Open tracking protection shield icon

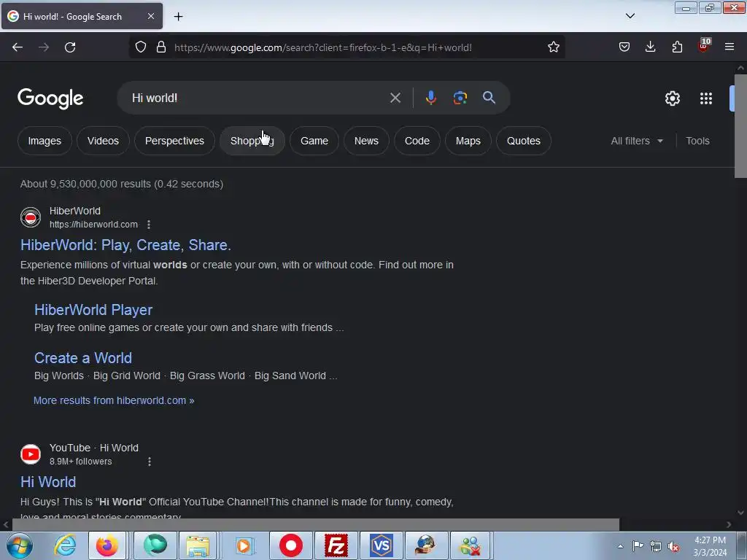[x=141, y=47]
